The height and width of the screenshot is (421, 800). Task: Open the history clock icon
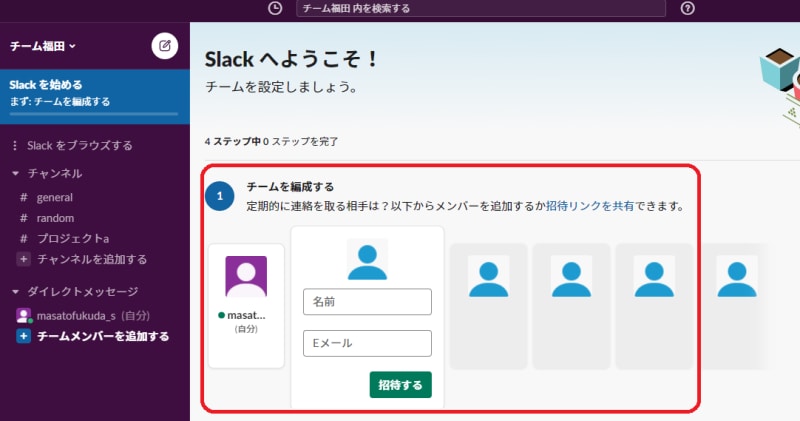(275, 8)
